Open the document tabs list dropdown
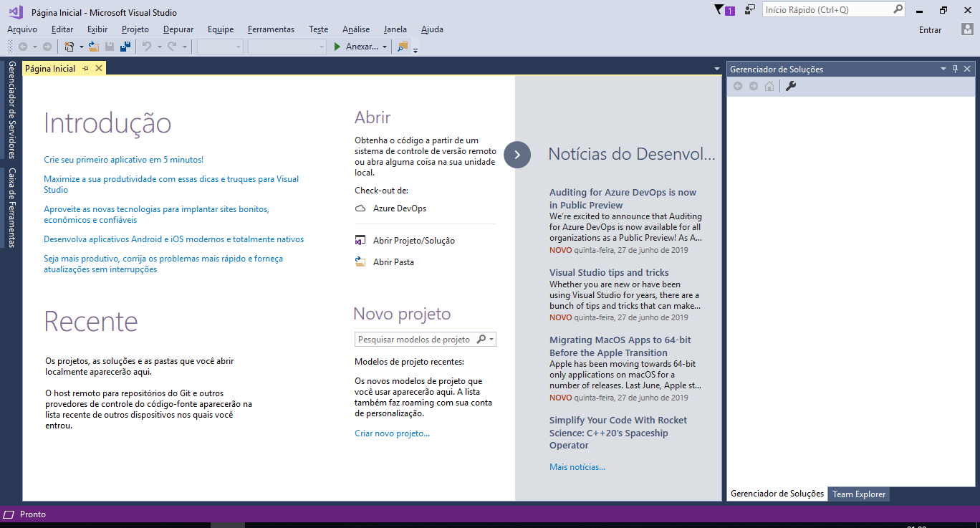This screenshot has width=980, height=528. coord(717,69)
